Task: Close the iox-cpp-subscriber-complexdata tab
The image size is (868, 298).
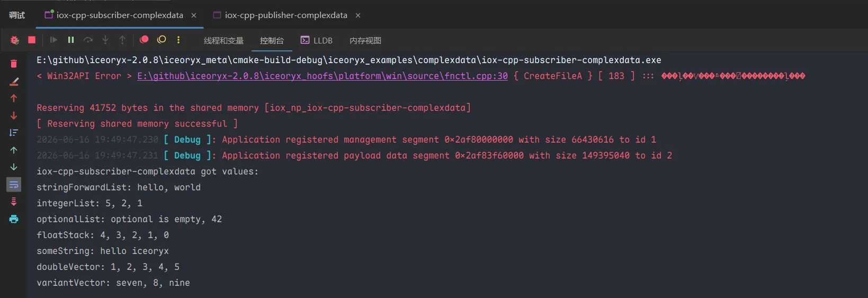Action: pyautogui.click(x=194, y=15)
